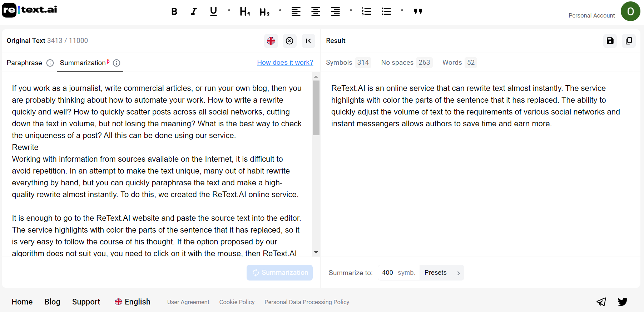This screenshot has height=312, width=644.
Task: Click the No spaces count 263
Action: [x=424, y=63]
